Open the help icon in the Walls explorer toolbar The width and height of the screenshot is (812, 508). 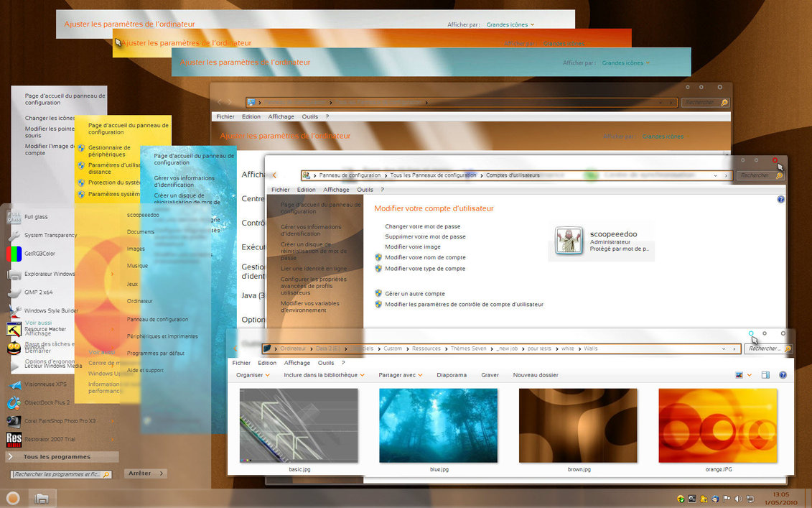coord(783,375)
